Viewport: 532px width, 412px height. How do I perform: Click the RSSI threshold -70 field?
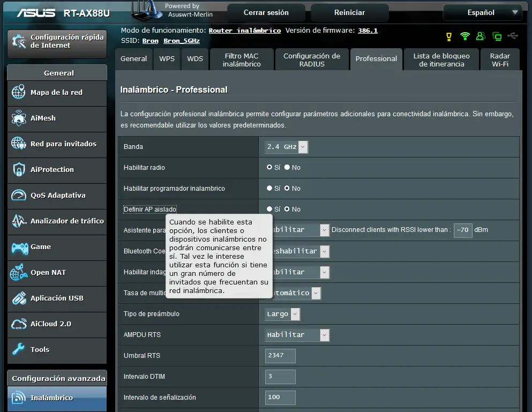(x=463, y=230)
